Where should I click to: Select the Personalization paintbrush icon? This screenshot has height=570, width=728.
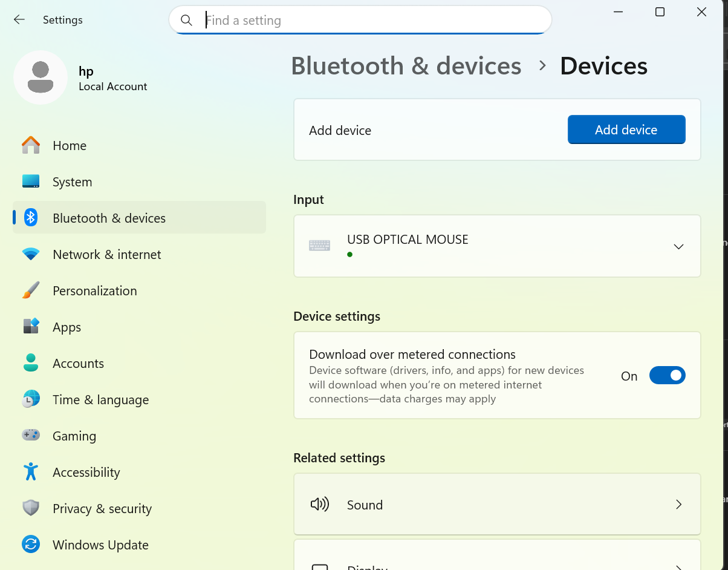point(31,290)
